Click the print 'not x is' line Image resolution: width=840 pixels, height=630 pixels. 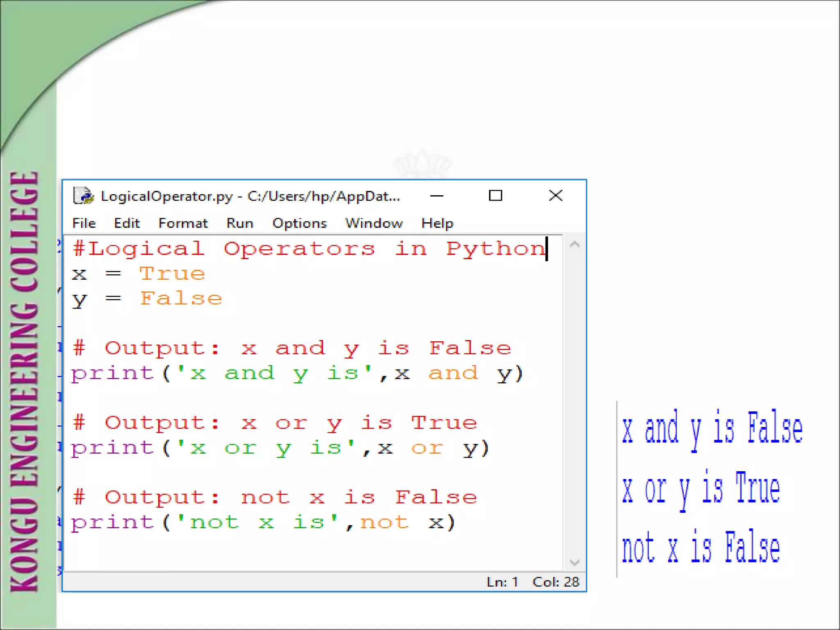pos(262,523)
